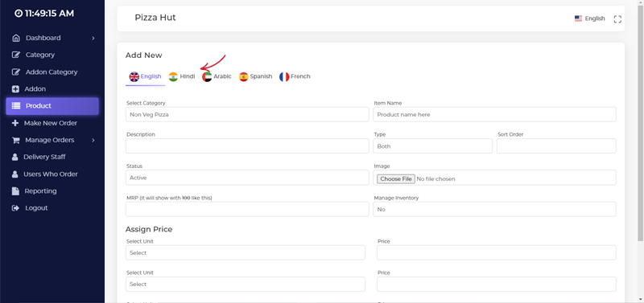Click the India flag icon next to Hindi
The image size is (644, 303).
point(173,76)
